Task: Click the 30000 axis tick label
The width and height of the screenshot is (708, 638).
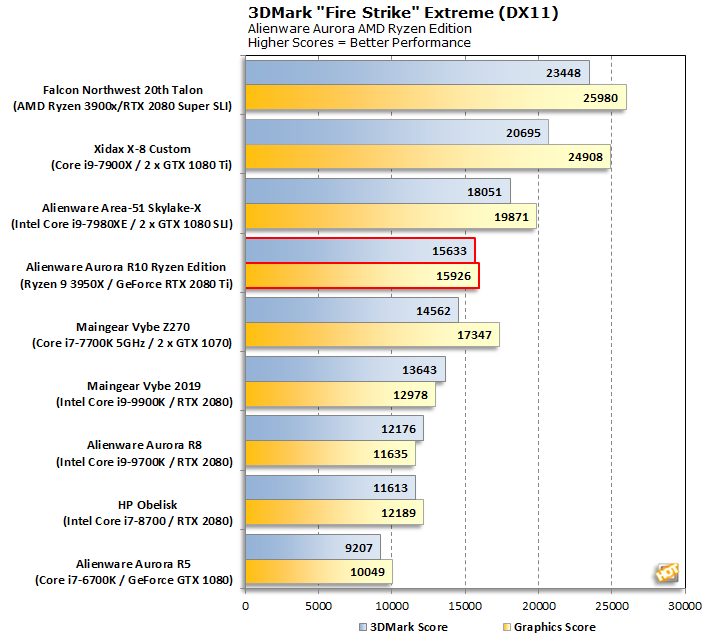Action: point(685,606)
